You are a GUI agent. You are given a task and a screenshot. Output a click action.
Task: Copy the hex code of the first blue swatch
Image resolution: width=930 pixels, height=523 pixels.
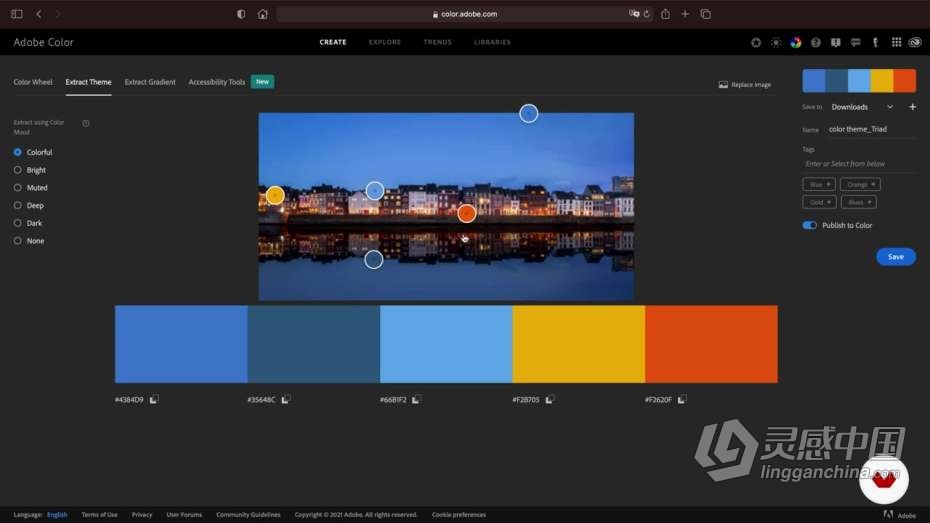point(154,400)
